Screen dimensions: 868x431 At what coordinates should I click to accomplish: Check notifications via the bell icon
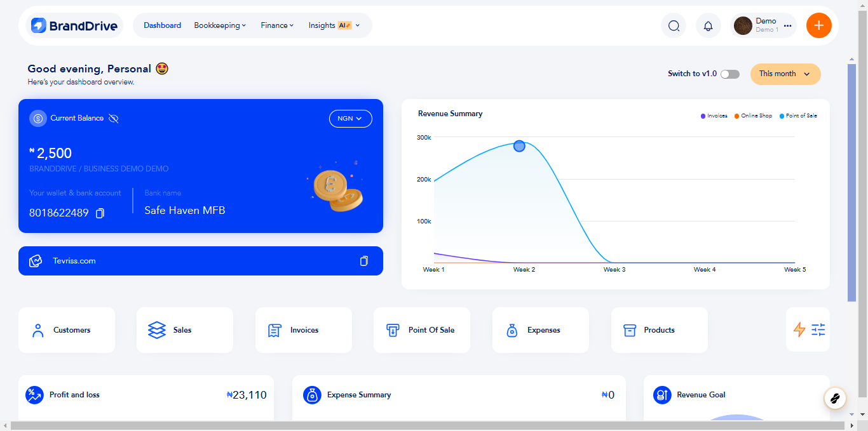point(708,25)
